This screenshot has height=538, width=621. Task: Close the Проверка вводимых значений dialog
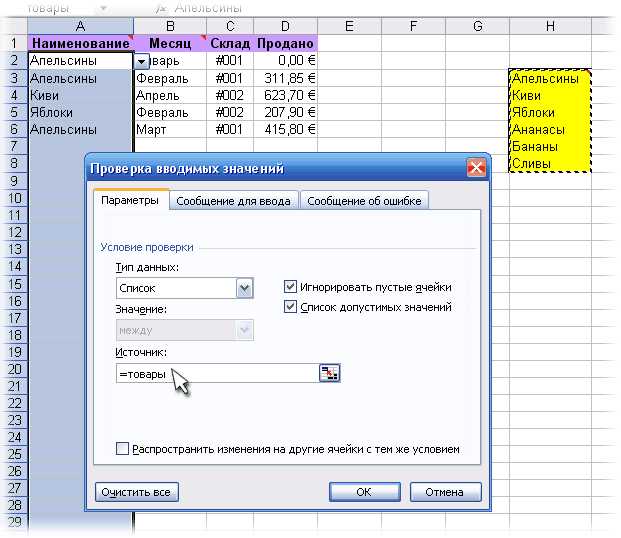(476, 168)
